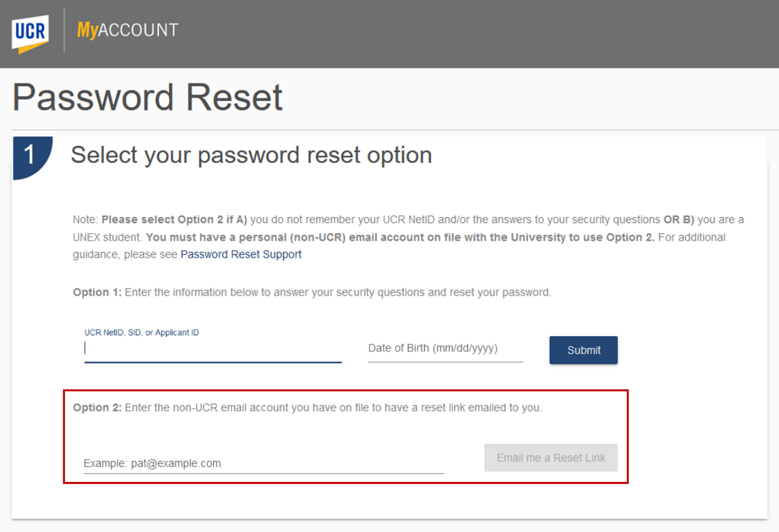This screenshot has width=779, height=532.
Task: Focus the UCR NetID input field
Action: click(213, 349)
